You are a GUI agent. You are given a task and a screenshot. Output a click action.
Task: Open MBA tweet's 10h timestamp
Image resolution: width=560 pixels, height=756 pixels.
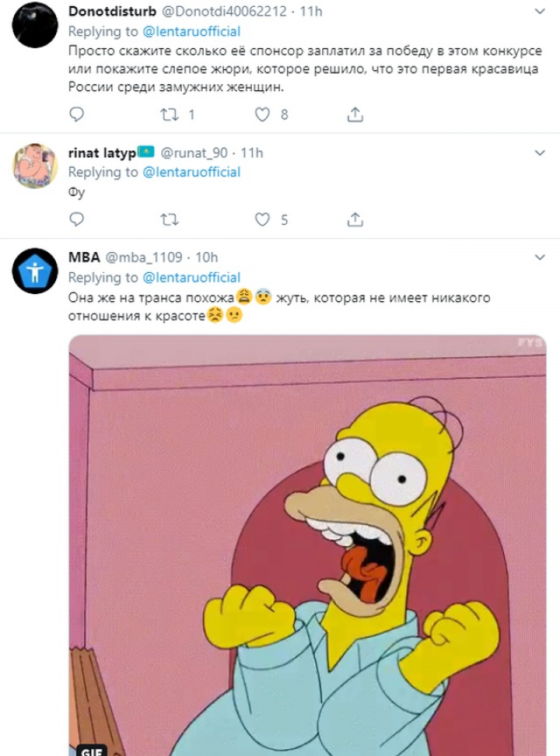click(207, 258)
